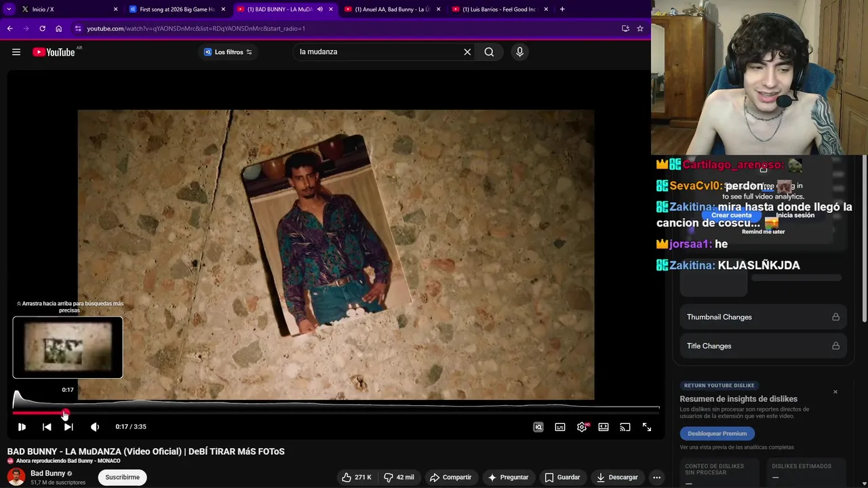Clear the 'la mudanza' search text
868x488 pixels.
click(x=467, y=52)
